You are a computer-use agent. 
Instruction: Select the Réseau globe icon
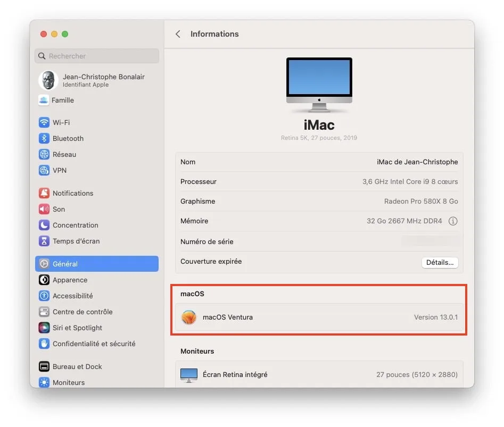point(44,154)
